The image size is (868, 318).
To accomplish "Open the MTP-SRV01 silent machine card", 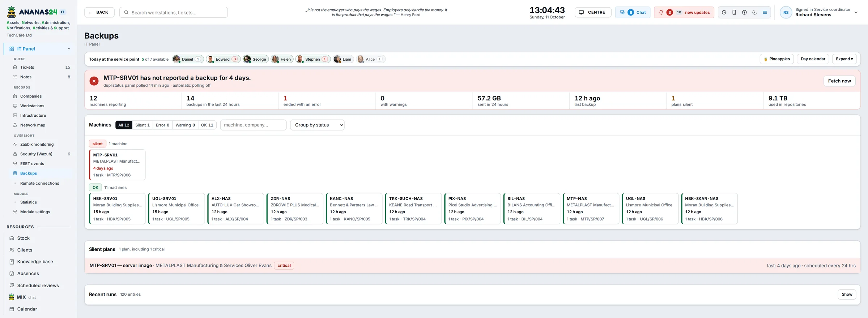I will [x=117, y=165].
